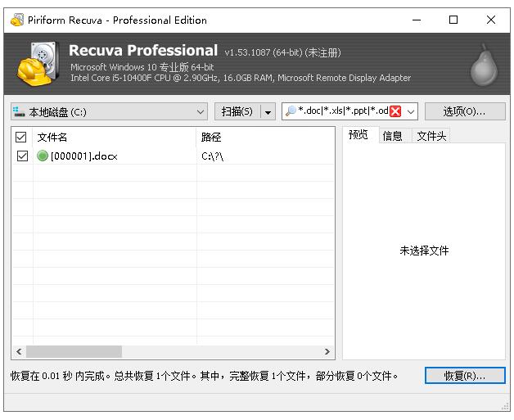Minimize the Recuva window
514x420 pixels.
point(417,20)
